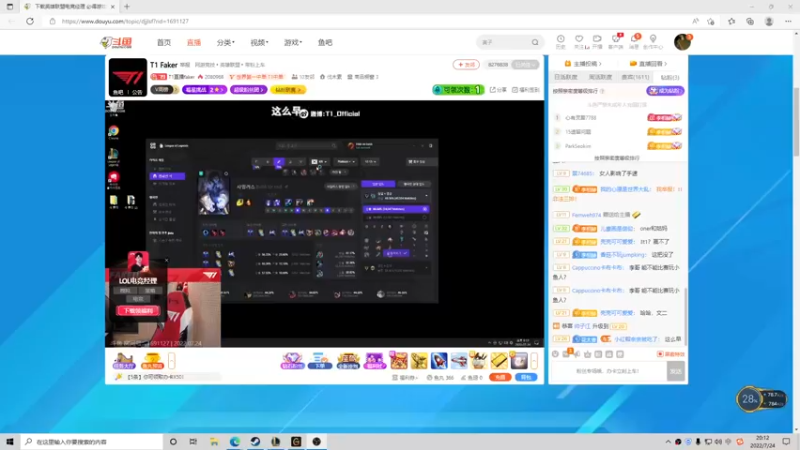
Task: Click the site search input field
Action: pos(504,42)
